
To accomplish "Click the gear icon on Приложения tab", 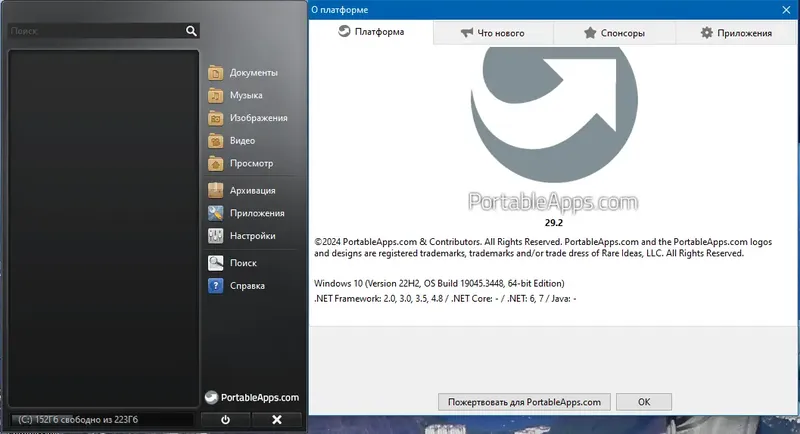I will pos(707,33).
